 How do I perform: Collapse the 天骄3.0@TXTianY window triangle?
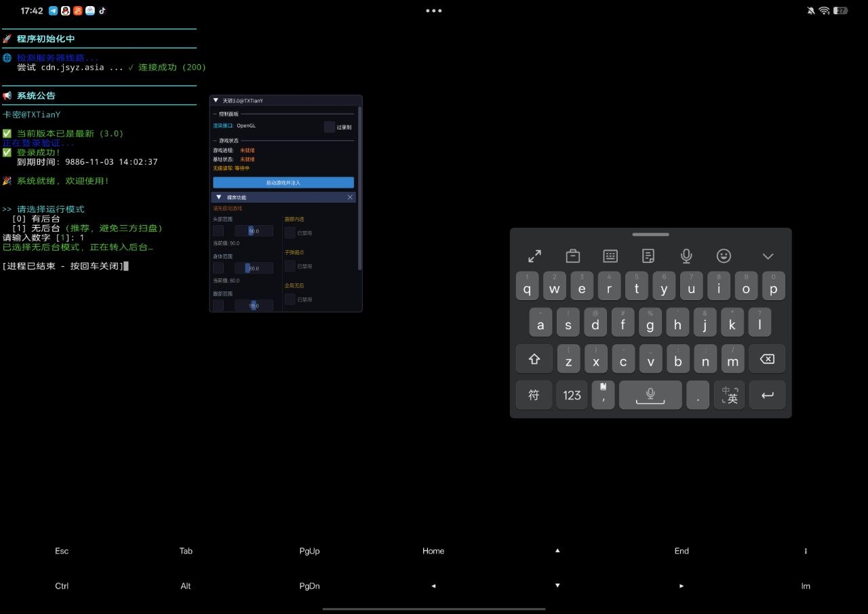(216, 100)
